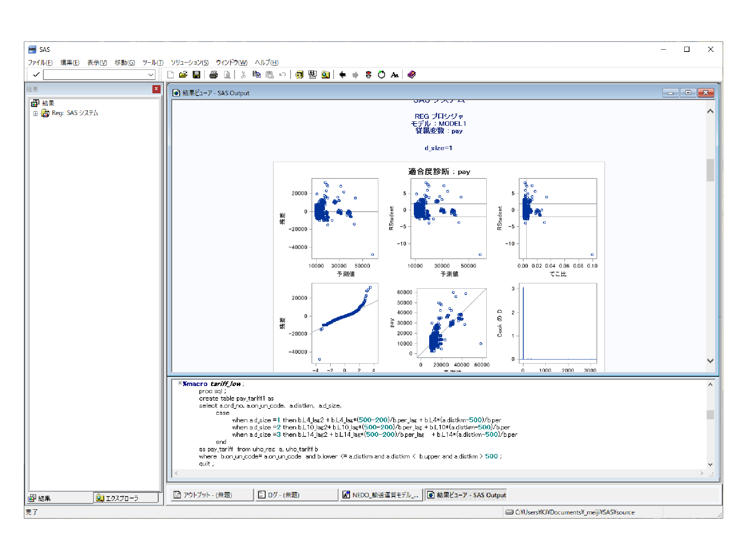Collapse the %macro tariff_low code block
This screenshot has height=560, width=747.
coord(180,383)
